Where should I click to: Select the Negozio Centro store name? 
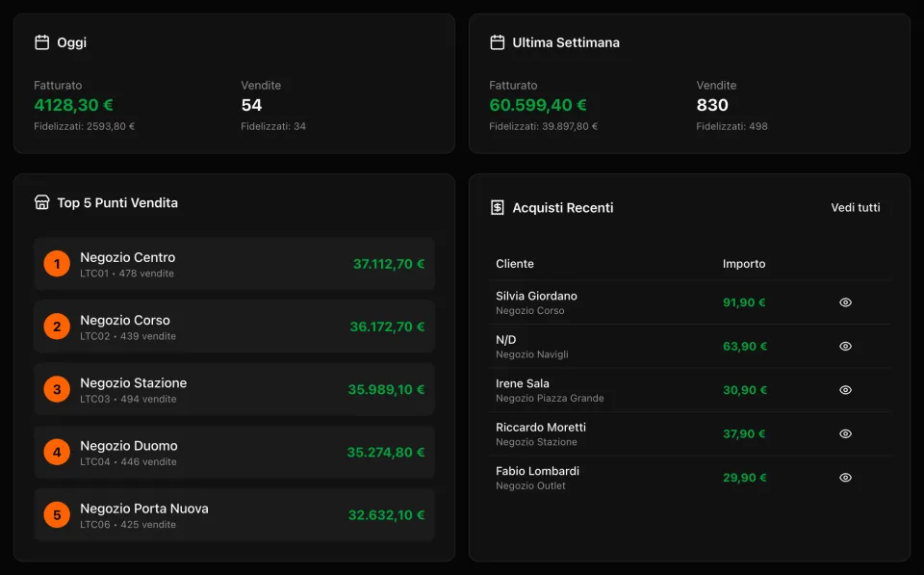tap(128, 257)
